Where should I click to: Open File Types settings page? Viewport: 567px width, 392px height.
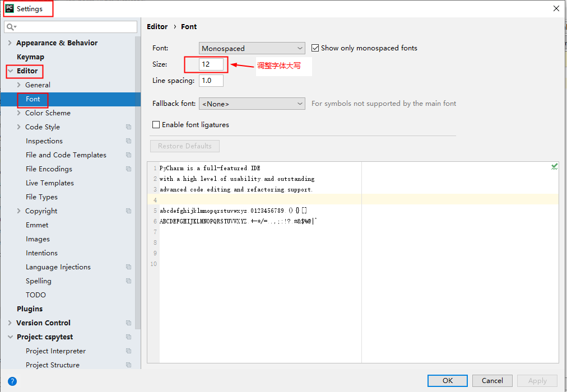[x=41, y=197]
